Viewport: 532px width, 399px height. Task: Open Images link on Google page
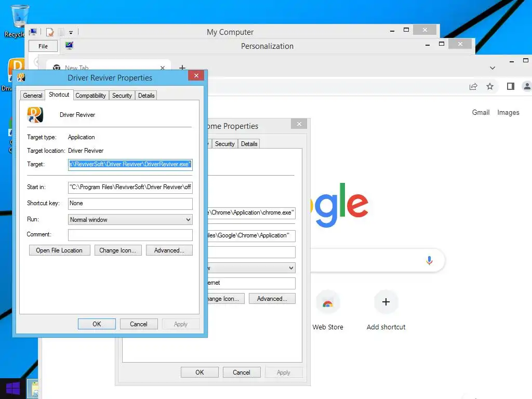(508, 112)
